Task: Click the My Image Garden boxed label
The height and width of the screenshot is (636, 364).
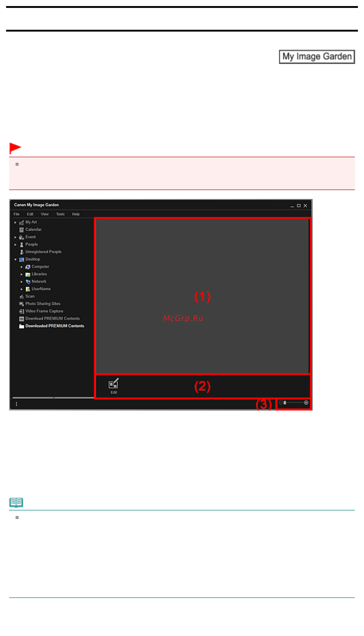Action: (317, 57)
